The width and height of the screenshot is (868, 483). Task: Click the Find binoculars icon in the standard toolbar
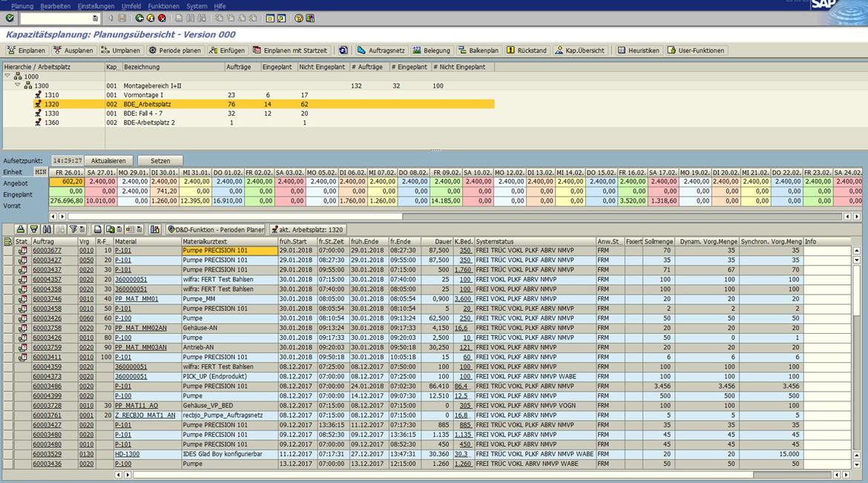pyautogui.click(x=191, y=19)
